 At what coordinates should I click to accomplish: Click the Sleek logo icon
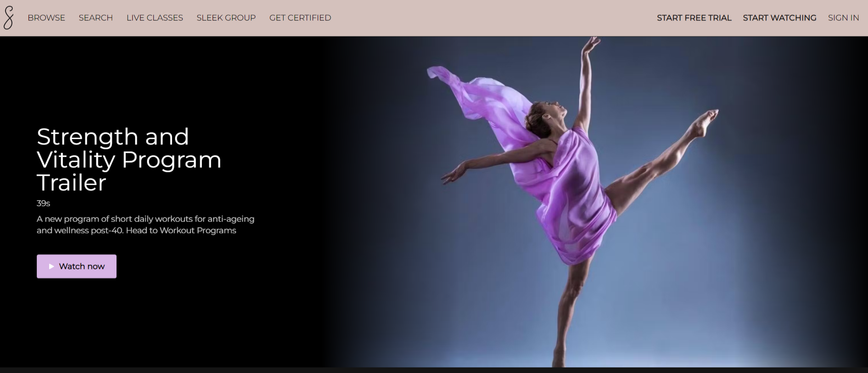point(8,18)
